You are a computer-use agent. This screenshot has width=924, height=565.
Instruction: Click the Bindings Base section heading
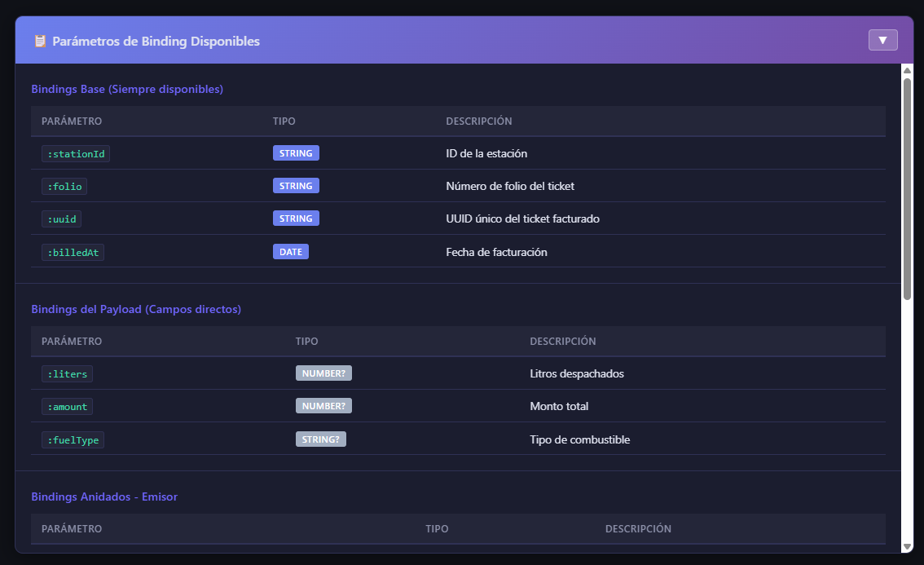pyautogui.click(x=127, y=89)
